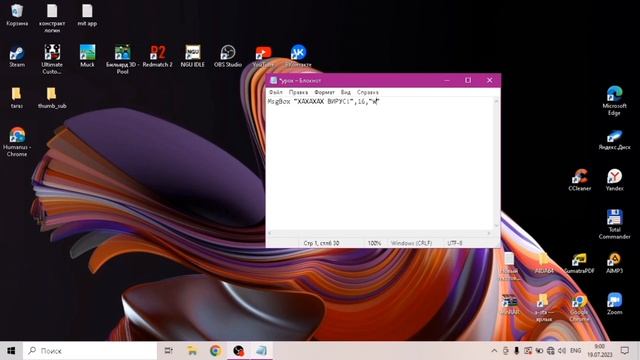Select the Яндекс.Диск desktop icon

pyautogui.click(x=614, y=140)
